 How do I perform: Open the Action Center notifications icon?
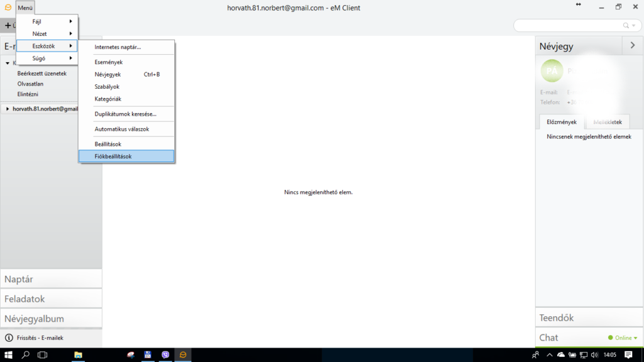pos(628,354)
